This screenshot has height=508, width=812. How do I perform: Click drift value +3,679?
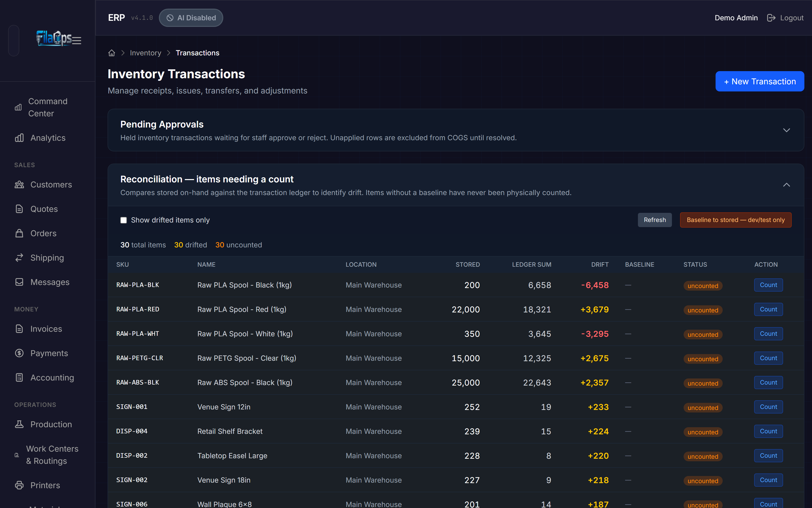(x=595, y=309)
